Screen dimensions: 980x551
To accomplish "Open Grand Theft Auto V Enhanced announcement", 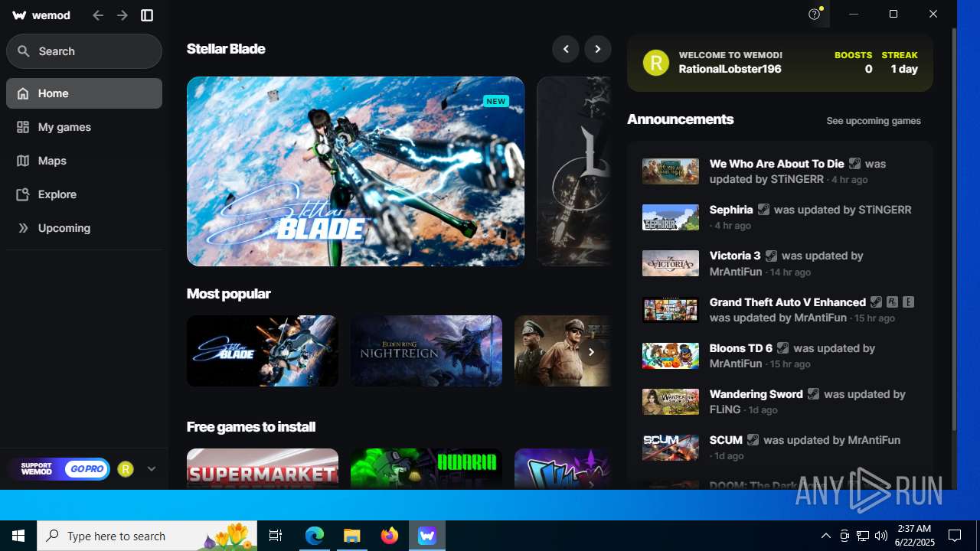I will pyautogui.click(x=780, y=309).
